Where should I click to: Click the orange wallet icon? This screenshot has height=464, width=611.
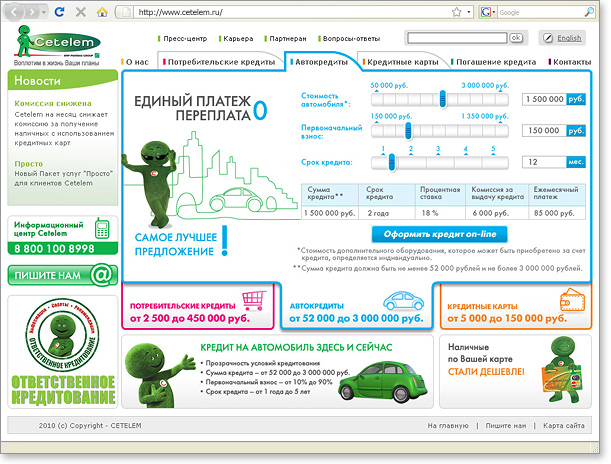(x=572, y=300)
